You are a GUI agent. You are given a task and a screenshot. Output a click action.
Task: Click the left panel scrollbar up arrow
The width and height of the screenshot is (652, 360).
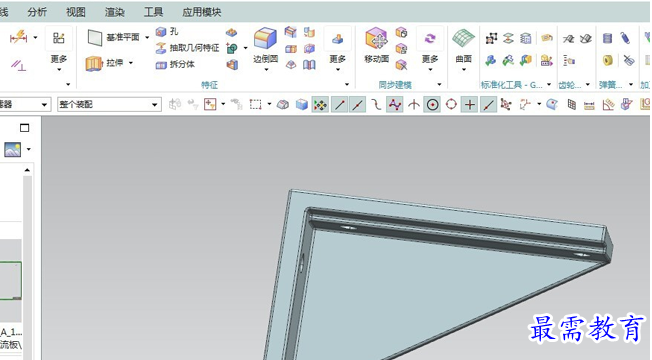pyautogui.click(x=27, y=170)
